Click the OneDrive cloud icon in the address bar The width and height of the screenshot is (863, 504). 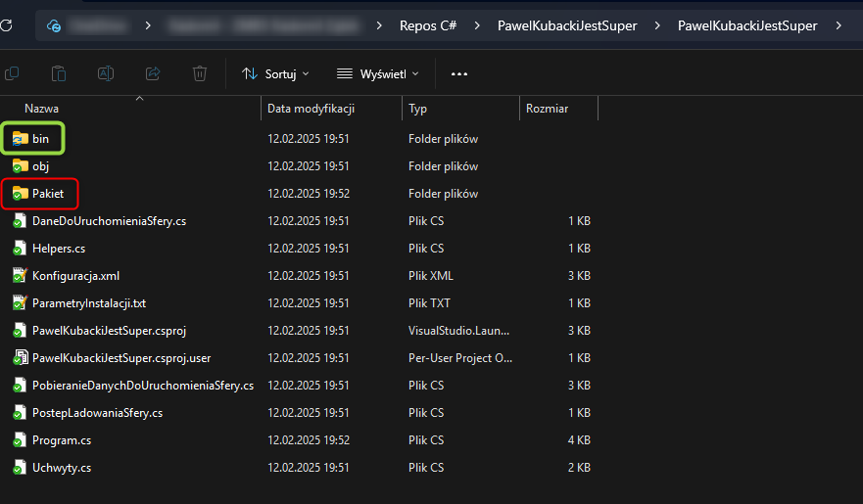54,25
